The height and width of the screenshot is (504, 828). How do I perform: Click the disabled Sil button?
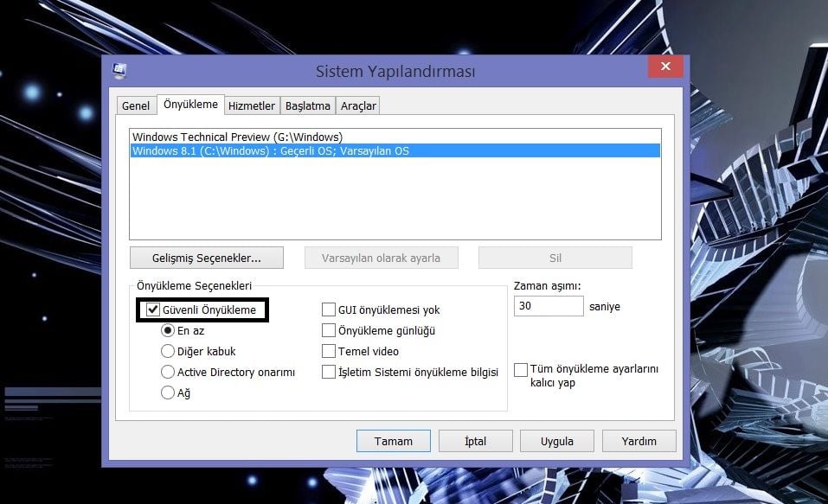[555, 258]
